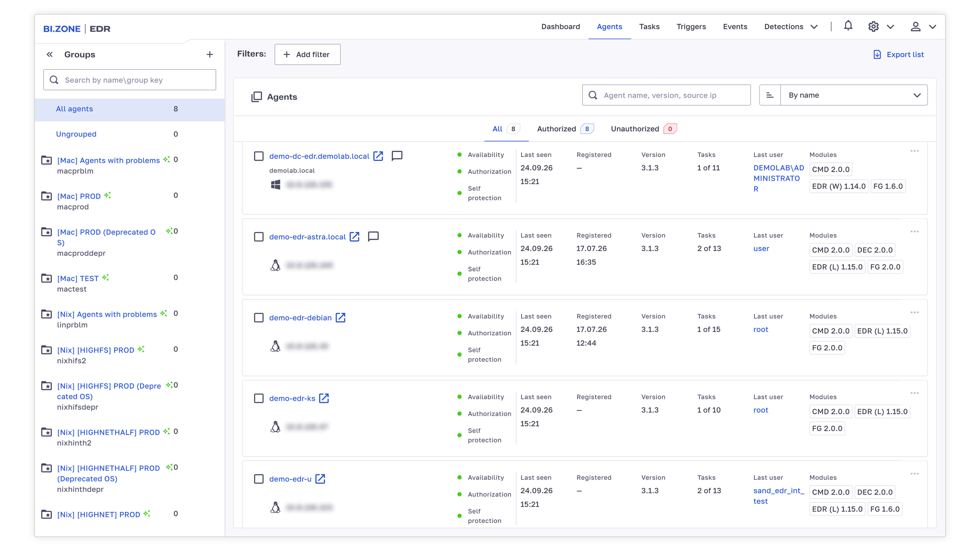Open more options for demo-edr-astra.local
The height and width of the screenshot is (551, 980).
pos(915,232)
